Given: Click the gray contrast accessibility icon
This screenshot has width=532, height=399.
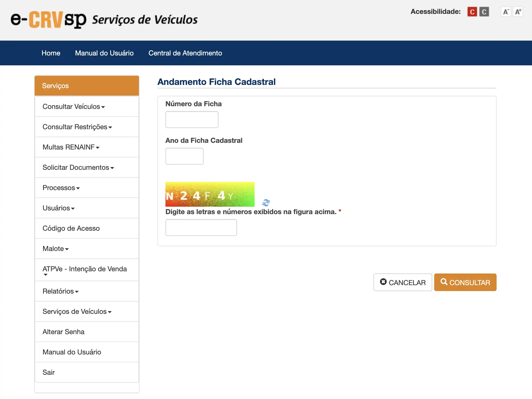Looking at the screenshot, I should click(484, 12).
